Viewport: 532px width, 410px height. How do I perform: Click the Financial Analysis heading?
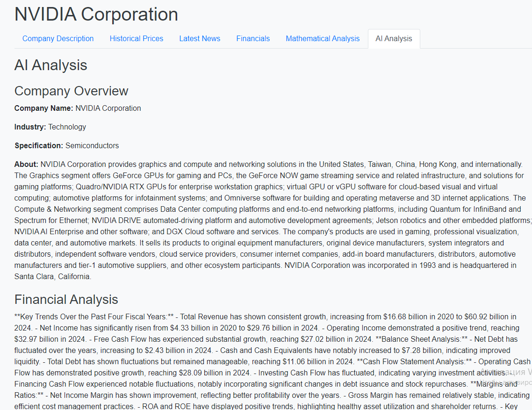pyautogui.click(x=66, y=300)
